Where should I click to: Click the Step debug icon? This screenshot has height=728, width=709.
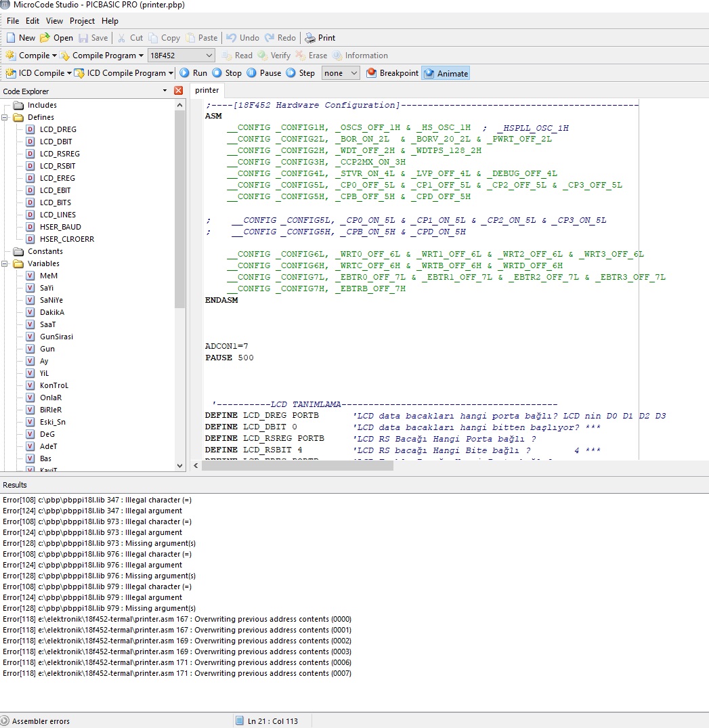[291, 73]
